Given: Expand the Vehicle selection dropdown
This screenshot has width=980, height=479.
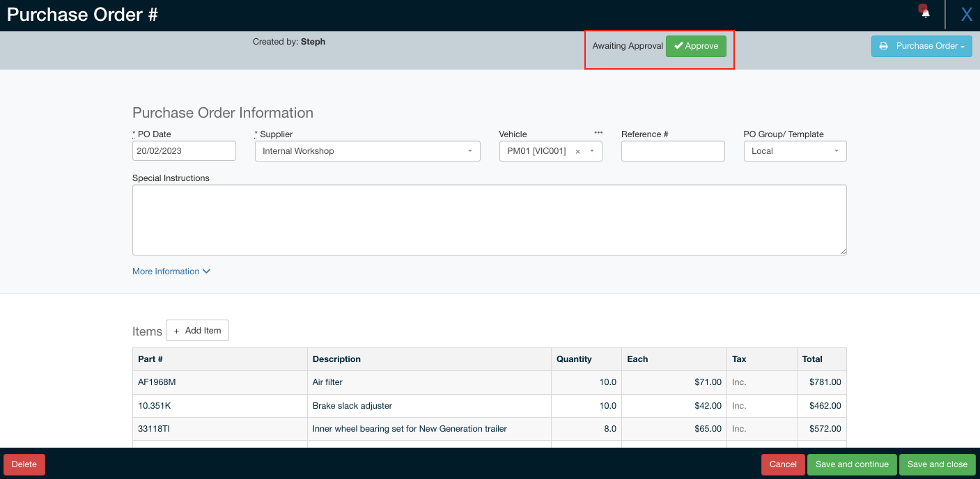Looking at the screenshot, I should pyautogui.click(x=592, y=150).
